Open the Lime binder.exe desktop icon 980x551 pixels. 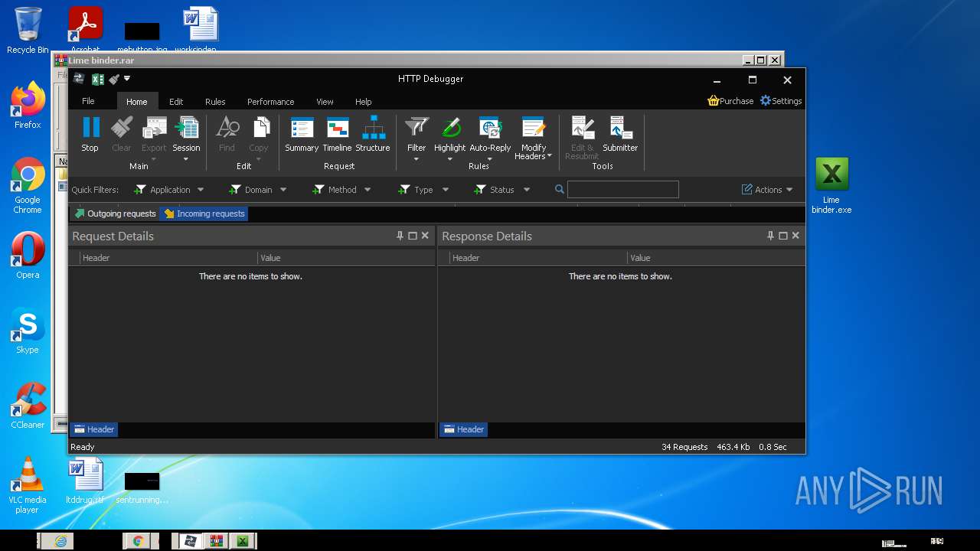tap(831, 185)
